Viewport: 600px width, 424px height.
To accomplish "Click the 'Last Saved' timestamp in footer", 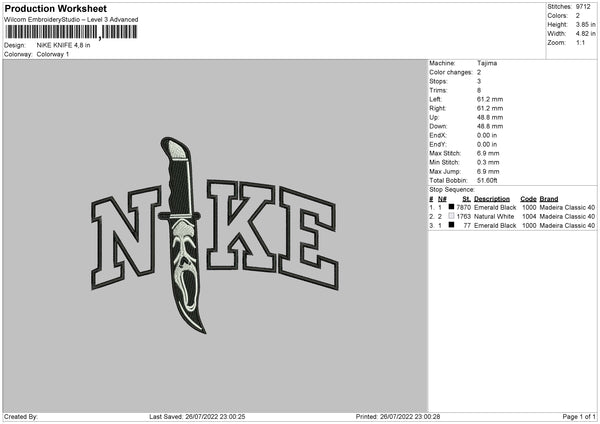I will (x=197, y=417).
